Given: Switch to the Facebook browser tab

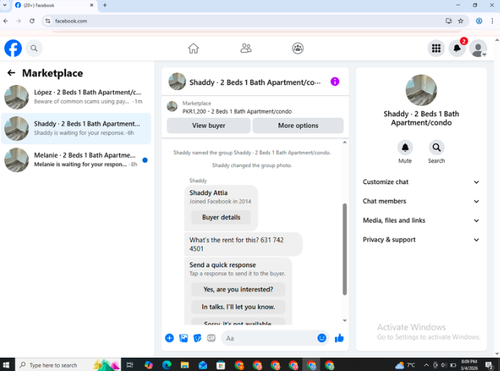Looking at the screenshot, I should [x=53, y=5].
